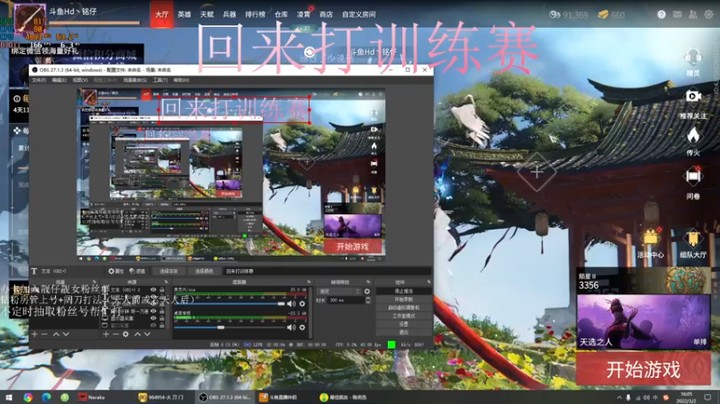Image resolution: width=720 pixels, height=404 pixels.
Task: Click the 启动虚拟摄像机 button
Action: [x=404, y=308]
